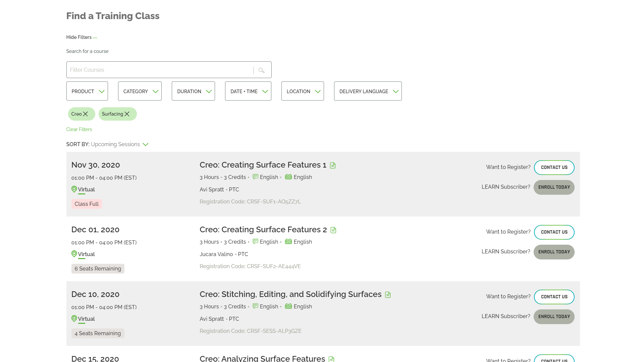Open the PRODUCT filter dropdown

click(87, 91)
